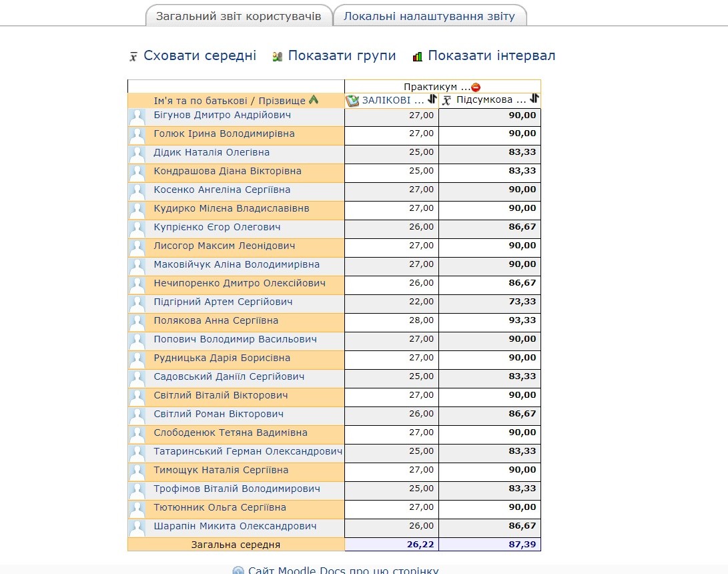
Task: Open avatar of Полякова Анна Сергіївна
Action: click(137, 322)
